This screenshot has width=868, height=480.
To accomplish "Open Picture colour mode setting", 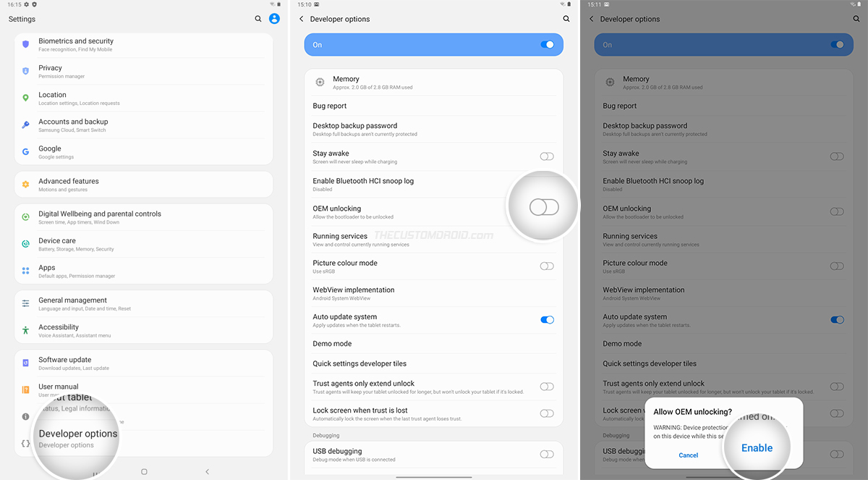I will pyautogui.click(x=434, y=266).
